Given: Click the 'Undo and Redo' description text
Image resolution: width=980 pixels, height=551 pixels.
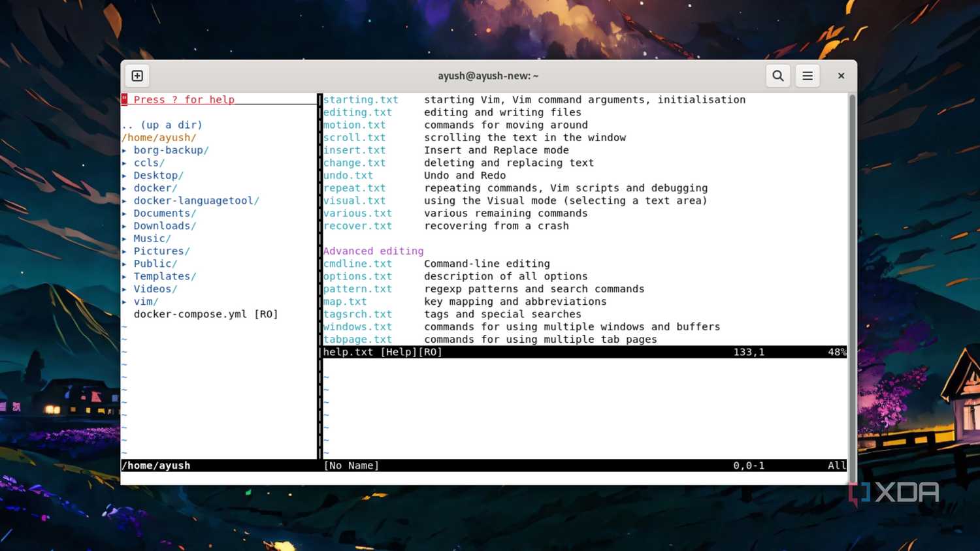Looking at the screenshot, I should click(x=465, y=176).
